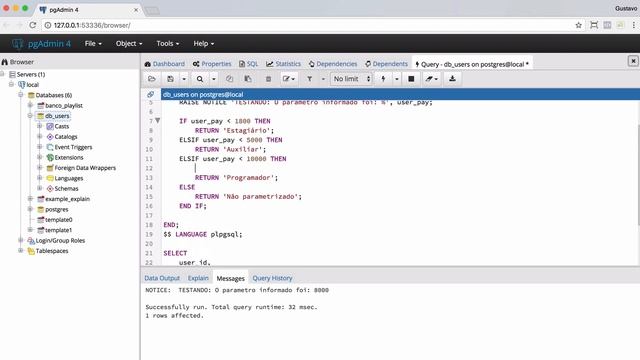Expand the postgres database node

[30, 209]
